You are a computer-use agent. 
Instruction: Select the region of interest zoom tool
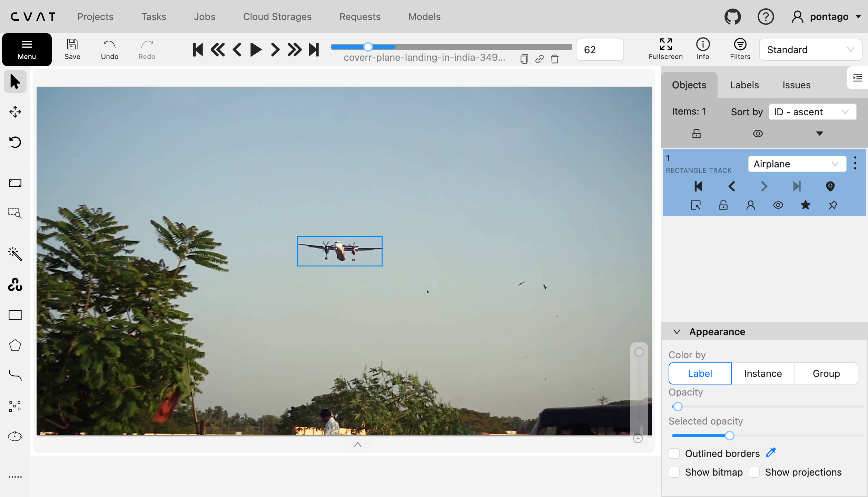point(15,213)
